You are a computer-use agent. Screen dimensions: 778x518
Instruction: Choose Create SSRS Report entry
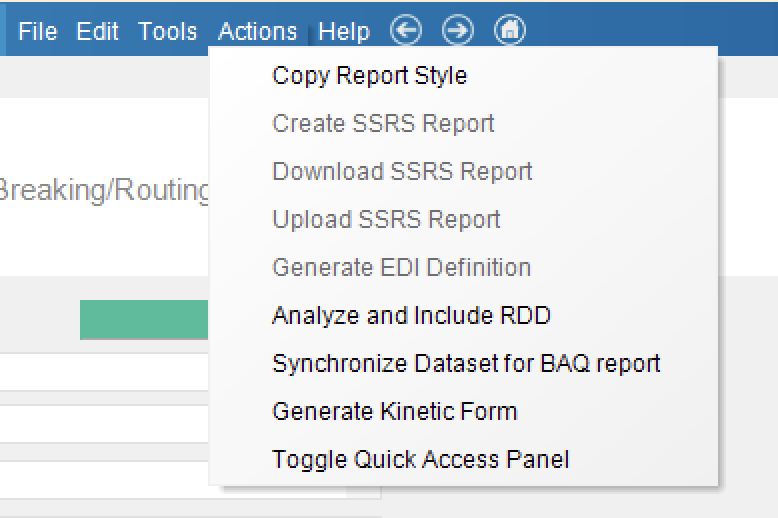(x=383, y=123)
